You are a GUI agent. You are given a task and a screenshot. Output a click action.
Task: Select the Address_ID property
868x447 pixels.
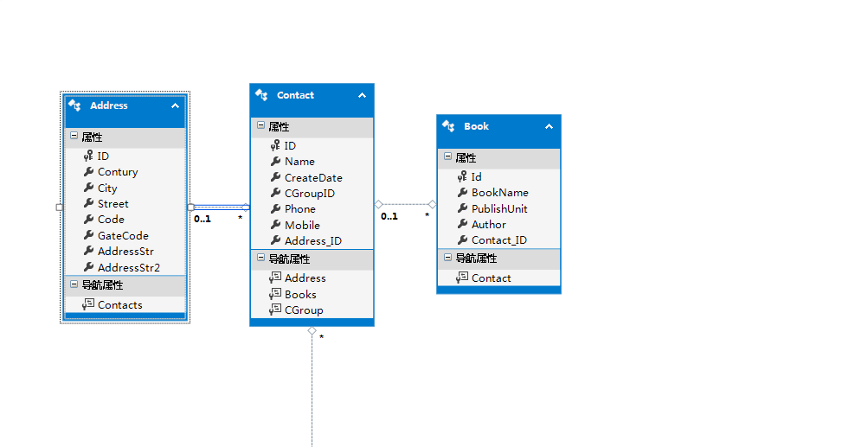tap(312, 240)
